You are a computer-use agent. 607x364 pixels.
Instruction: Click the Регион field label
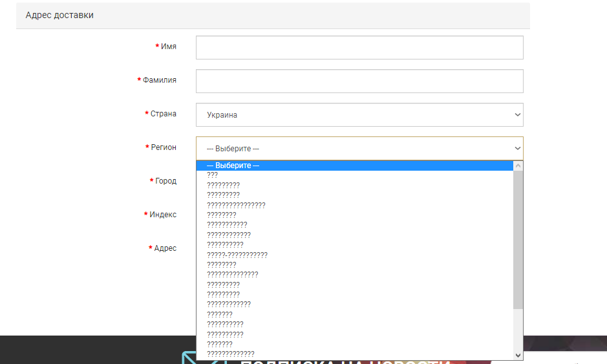click(164, 147)
